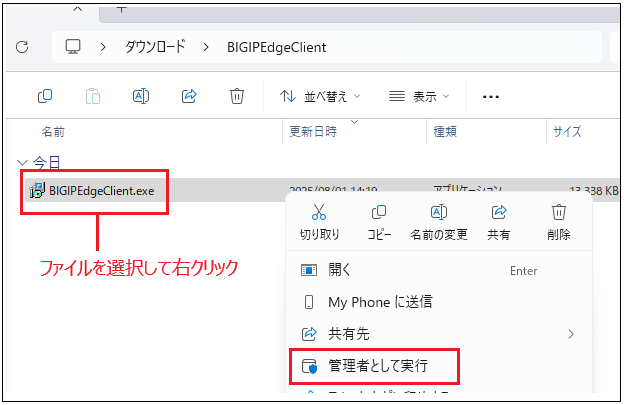Viewport: 624px width, 405px height.
Task: Click the paste icon in the toolbar
Action: tap(93, 96)
